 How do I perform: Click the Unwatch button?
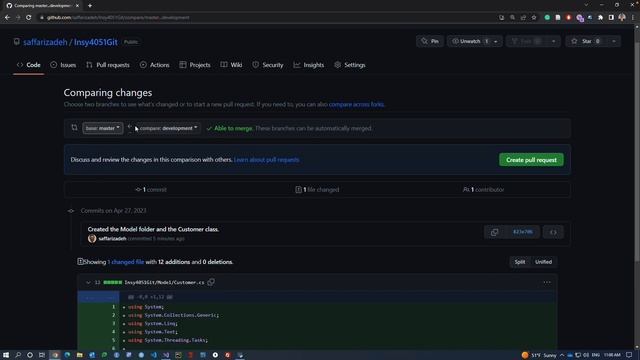(x=469, y=41)
